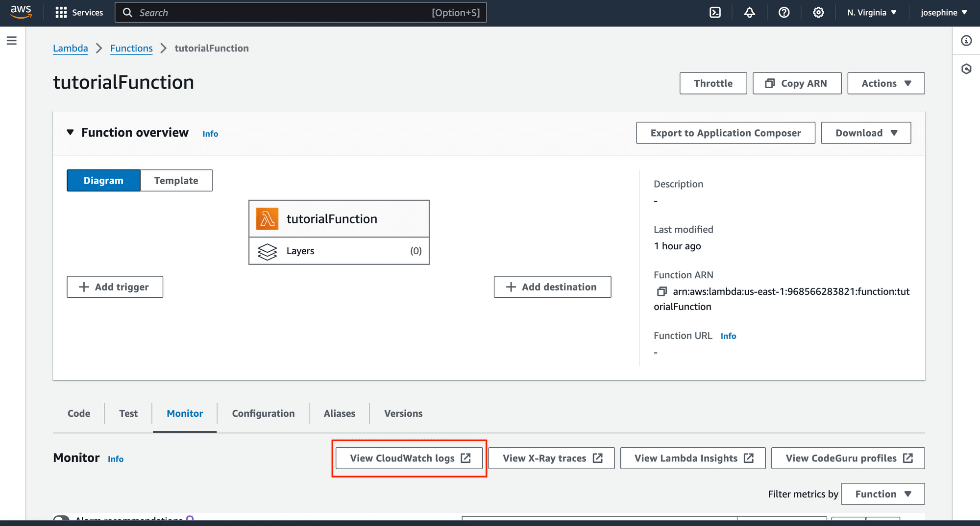Open the Filter metrics by Function dropdown
980x526 pixels.
tap(882, 494)
